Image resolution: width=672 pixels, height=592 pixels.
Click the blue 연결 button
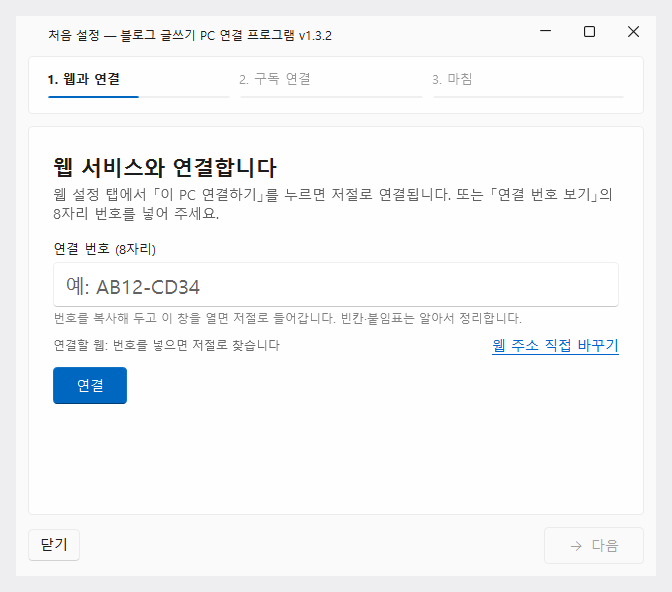(x=90, y=385)
